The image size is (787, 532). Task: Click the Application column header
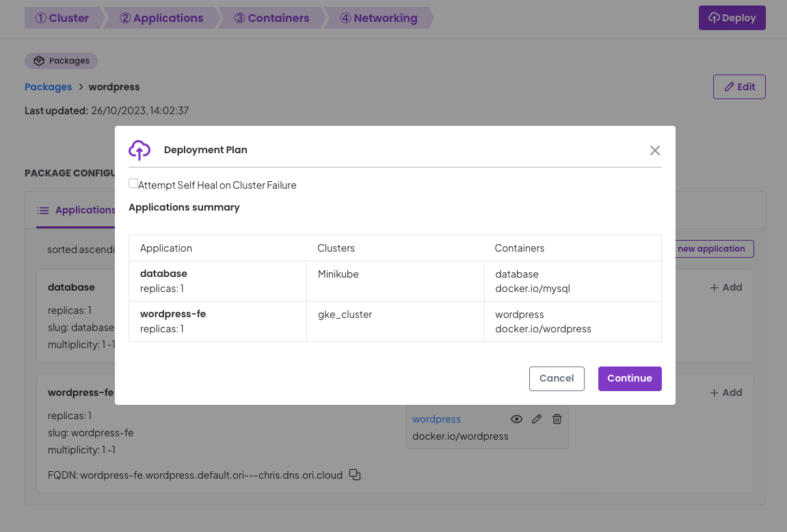[x=166, y=248]
